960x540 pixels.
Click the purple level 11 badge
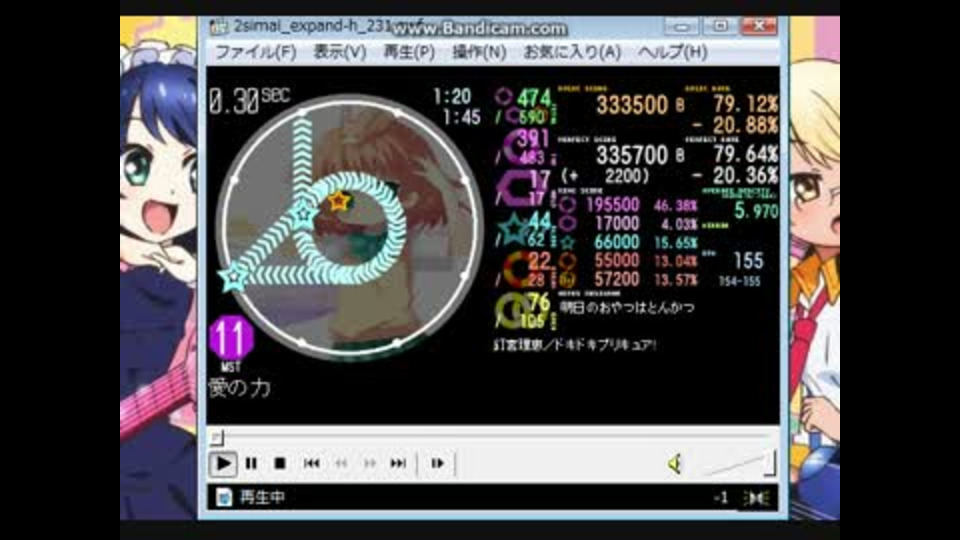tap(231, 337)
